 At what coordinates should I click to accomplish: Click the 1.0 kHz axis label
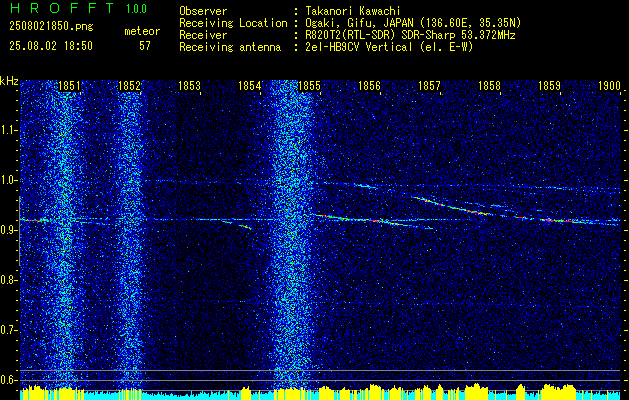(8, 181)
